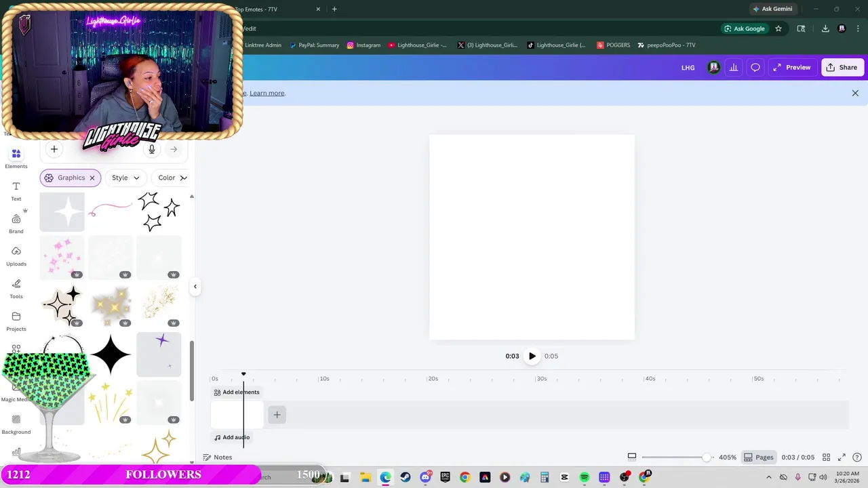The width and height of the screenshot is (868, 488).
Task: Select the three outlined stars graphic
Action: click(x=159, y=211)
